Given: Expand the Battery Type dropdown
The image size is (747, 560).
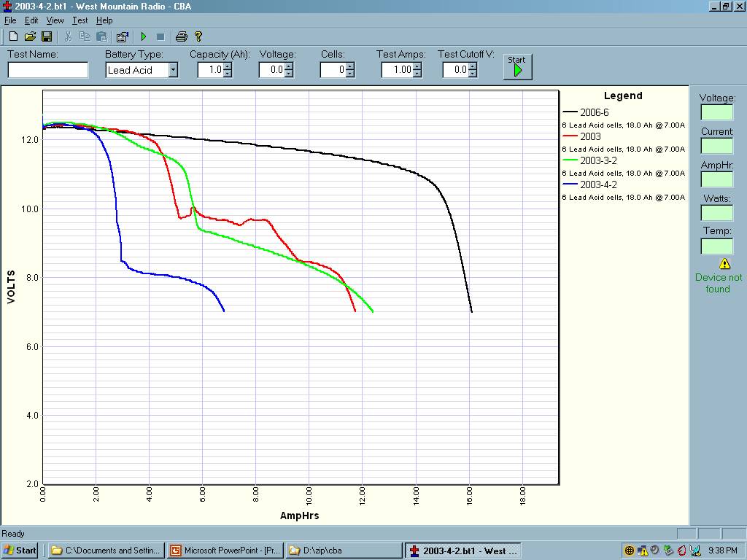Looking at the screenshot, I should pos(174,70).
